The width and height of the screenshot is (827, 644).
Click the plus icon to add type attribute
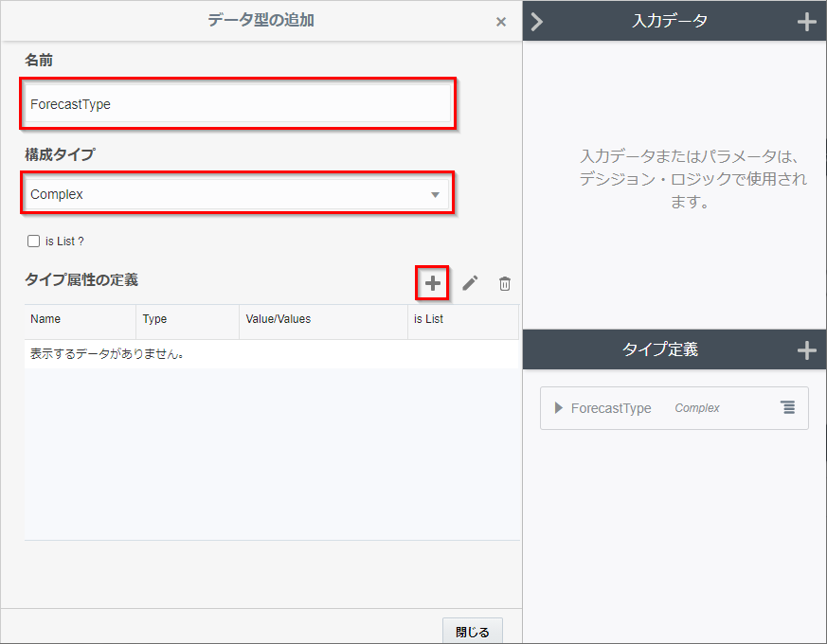pyautogui.click(x=432, y=283)
